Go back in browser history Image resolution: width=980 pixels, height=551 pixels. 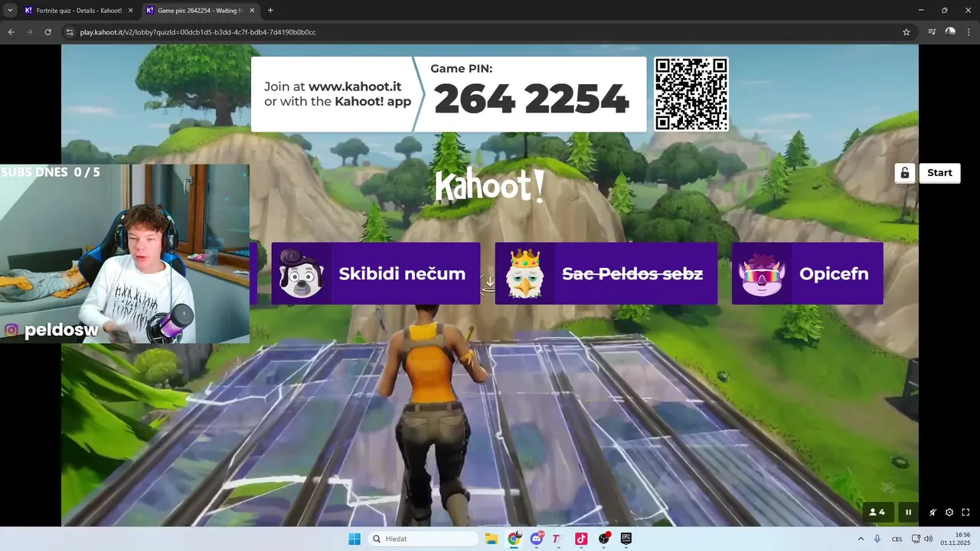pos(11,32)
